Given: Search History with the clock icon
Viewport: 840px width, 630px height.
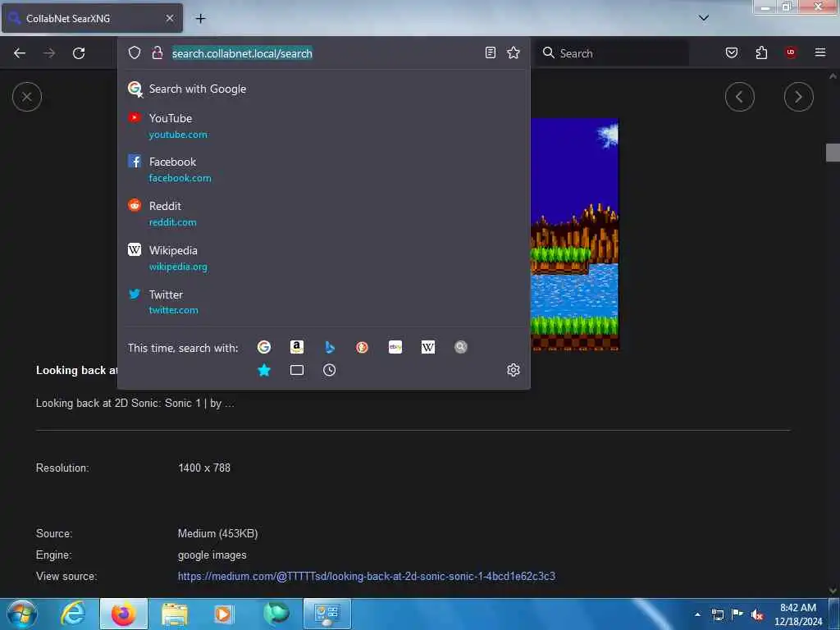Looking at the screenshot, I should tap(330, 370).
